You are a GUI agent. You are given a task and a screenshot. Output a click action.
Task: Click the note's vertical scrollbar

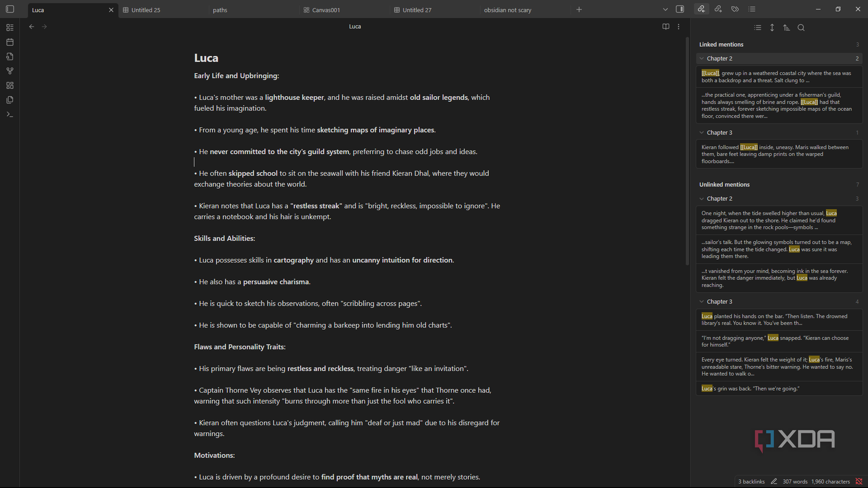[x=687, y=151]
